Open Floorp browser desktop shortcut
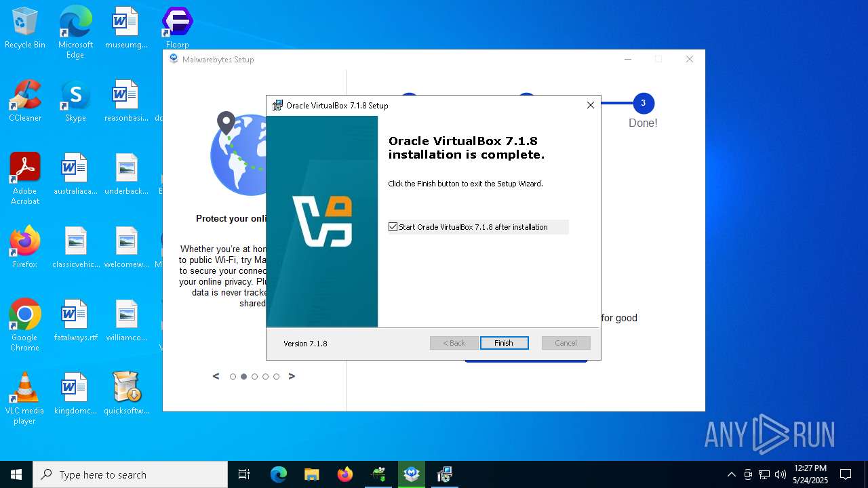The image size is (868, 488). tap(177, 28)
